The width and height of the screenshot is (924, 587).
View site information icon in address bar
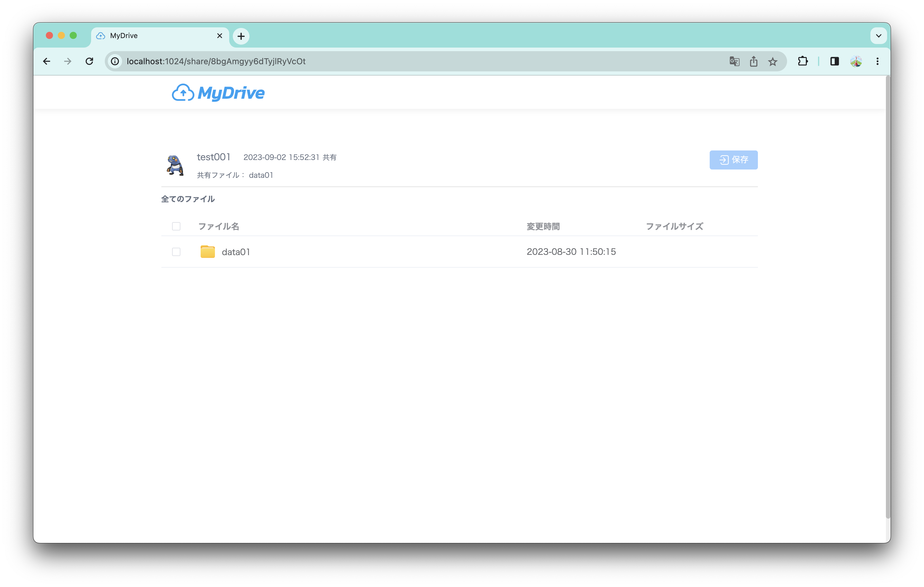(115, 61)
